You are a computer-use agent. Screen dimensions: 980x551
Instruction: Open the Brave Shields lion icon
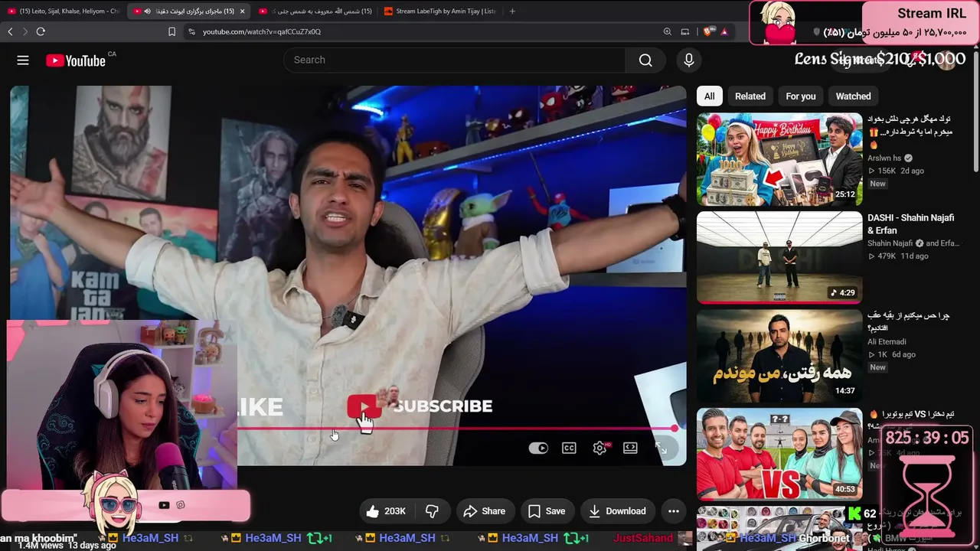click(x=707, y=31)
